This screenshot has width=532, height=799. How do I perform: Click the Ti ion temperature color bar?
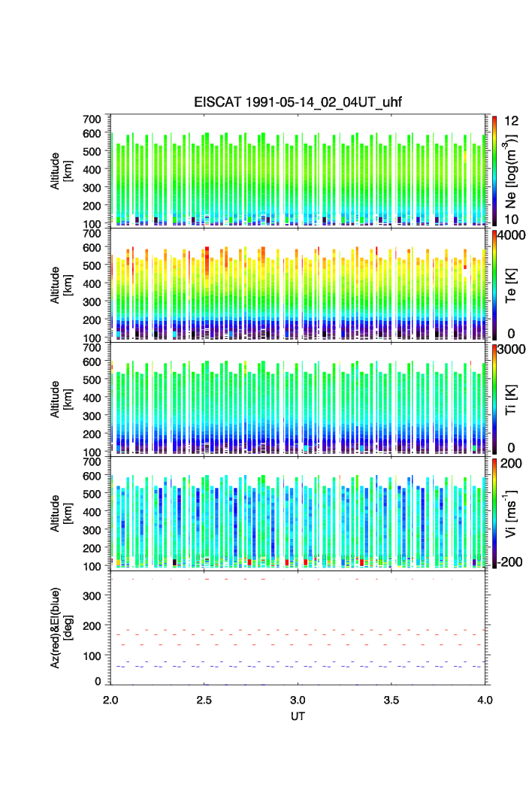coord(494,398)
